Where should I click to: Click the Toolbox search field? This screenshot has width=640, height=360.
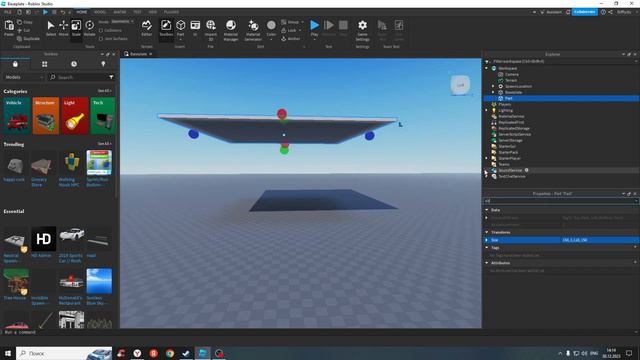(82, 77)
